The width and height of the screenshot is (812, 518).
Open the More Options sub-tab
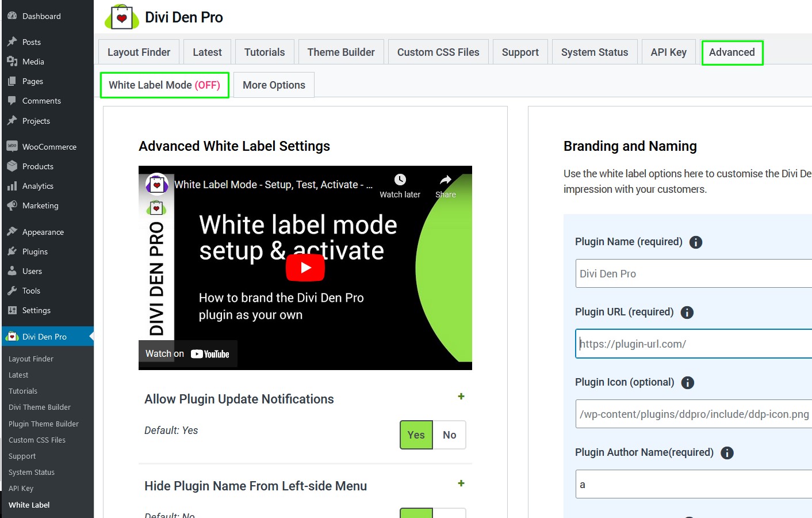pyautogui.click(x=274, y=85)
